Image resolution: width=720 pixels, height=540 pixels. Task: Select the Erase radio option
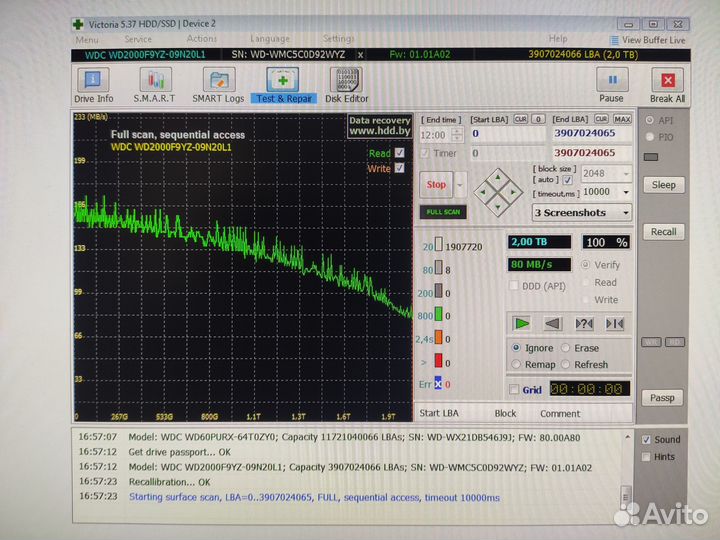(x=566, y=348)
